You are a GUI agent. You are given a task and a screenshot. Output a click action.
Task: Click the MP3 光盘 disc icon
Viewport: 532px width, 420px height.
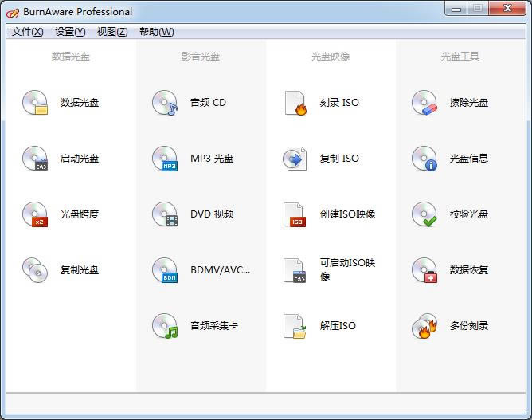[x=165, y=159]
